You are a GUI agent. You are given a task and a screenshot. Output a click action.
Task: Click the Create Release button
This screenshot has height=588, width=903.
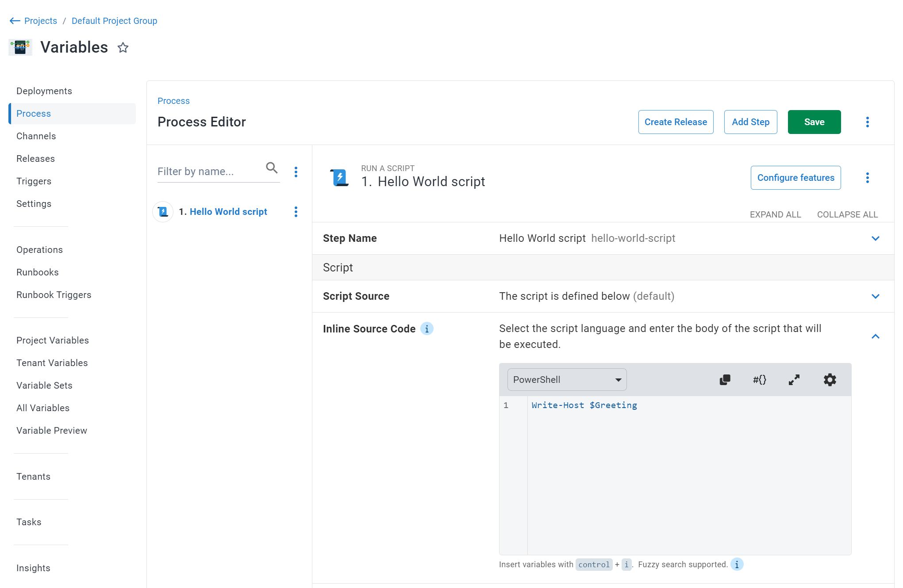click(x=675, y=122)
